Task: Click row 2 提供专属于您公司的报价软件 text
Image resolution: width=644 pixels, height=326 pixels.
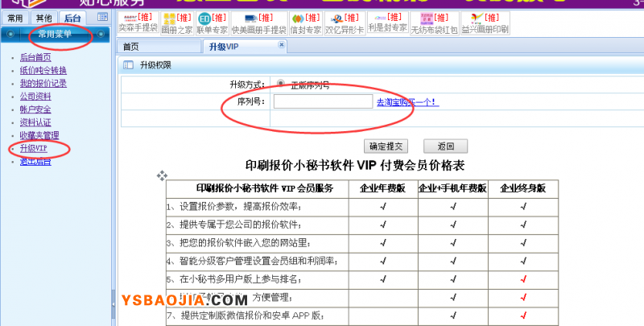Action: pos(233,225)
